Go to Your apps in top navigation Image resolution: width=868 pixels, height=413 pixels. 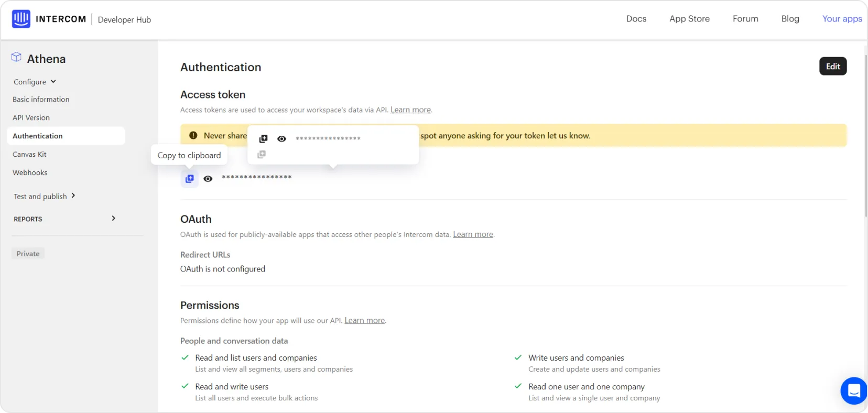pyautogui.click(x=842, y=19)
